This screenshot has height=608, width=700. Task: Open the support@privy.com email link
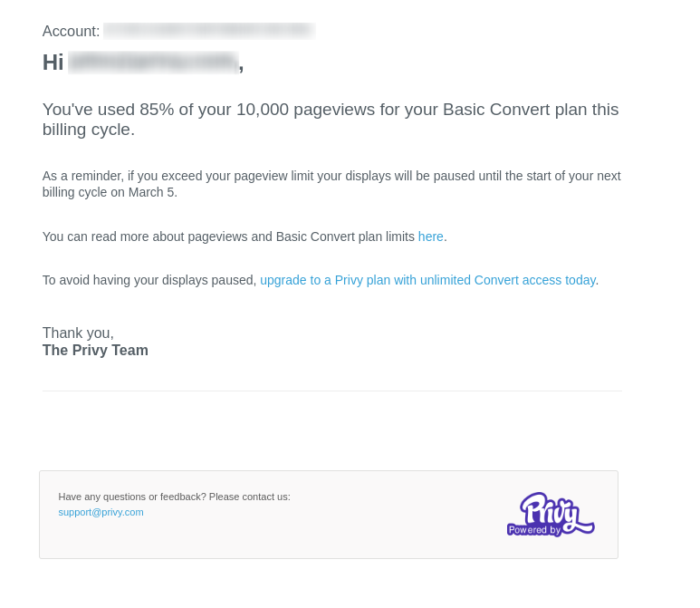pyautogui.click(x=101, y=512)
